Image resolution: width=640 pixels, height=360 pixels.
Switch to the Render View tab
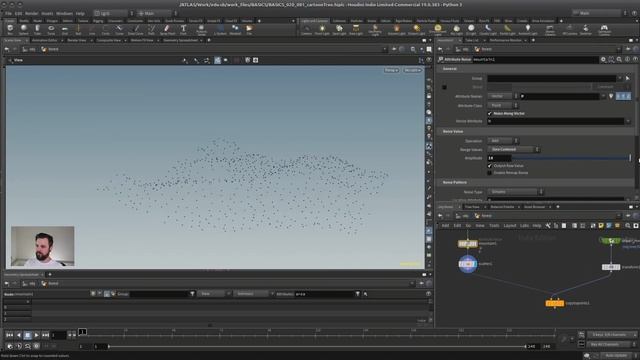(77, 40)
